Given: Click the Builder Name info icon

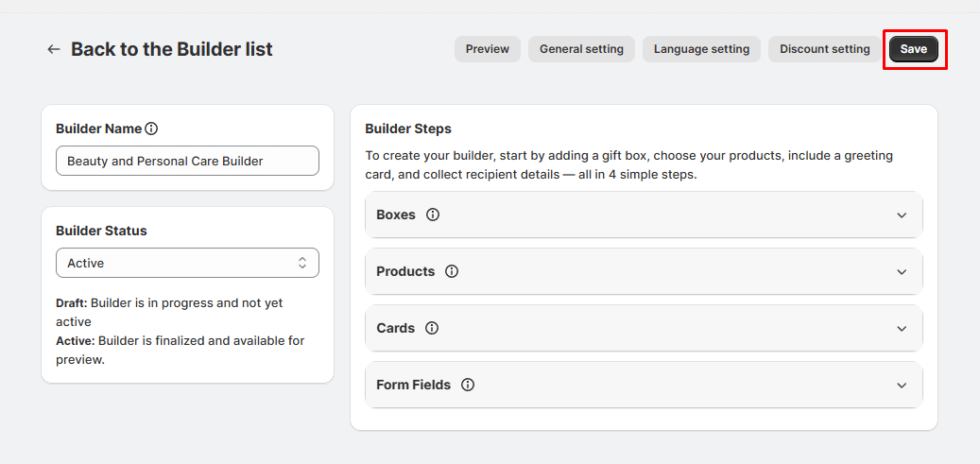Looking at the screenshot, I should [151, 129].
